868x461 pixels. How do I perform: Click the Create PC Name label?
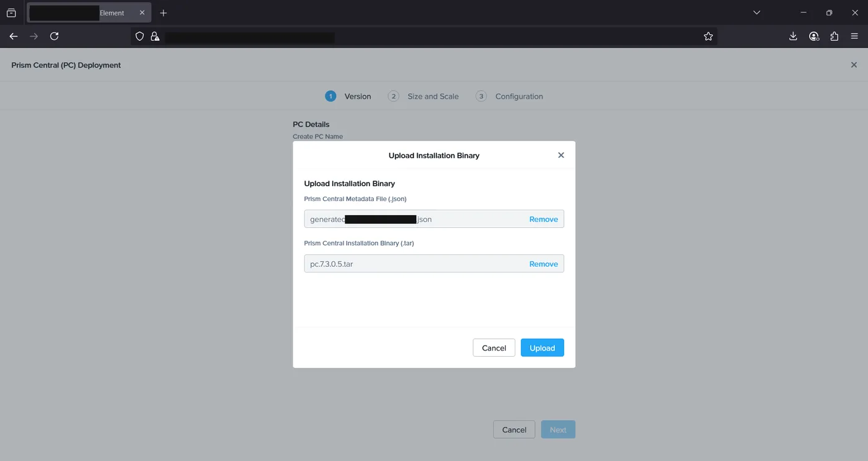(318, 137)
